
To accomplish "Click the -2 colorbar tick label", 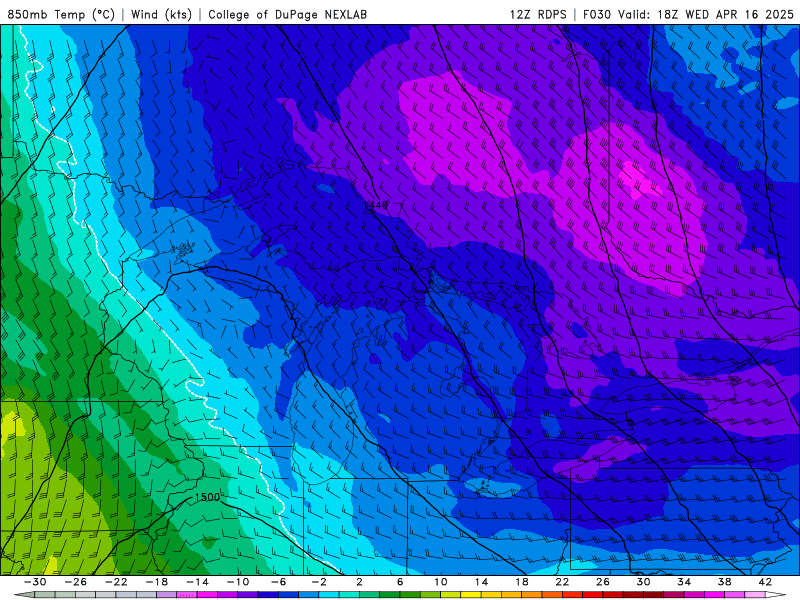I will (x=319, y=582).
